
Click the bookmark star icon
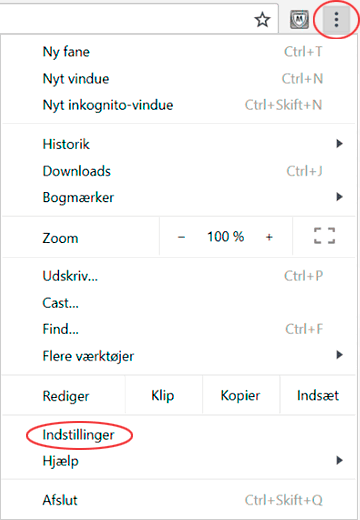(263, 20)
